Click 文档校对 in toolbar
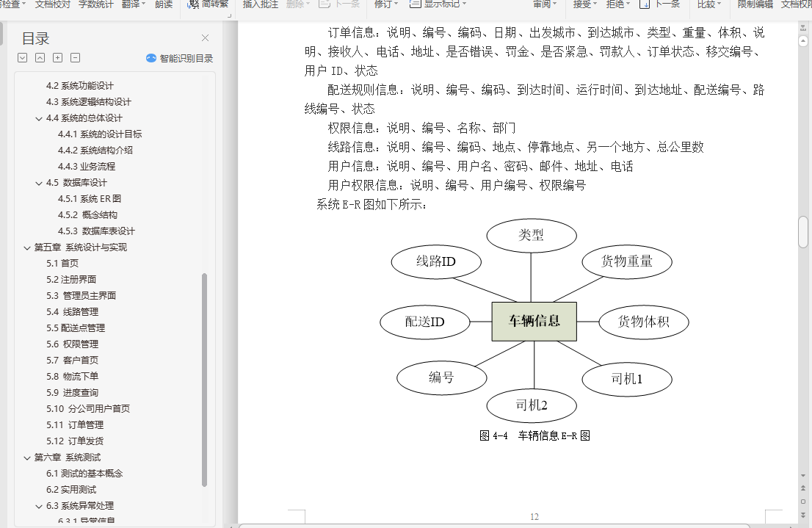Viewport: 812px width, 528px height. (53, 4)
